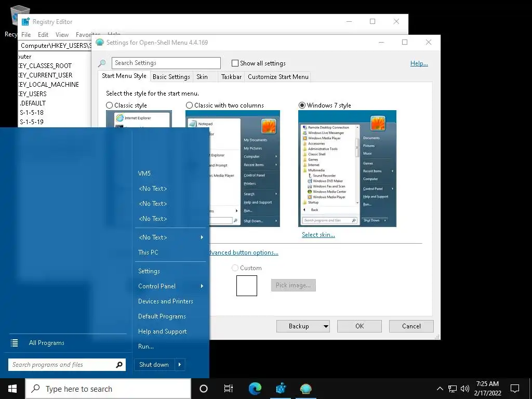Screen dimensions: 532x399
Task: Open Cortana circle icon on taskbar
Action: coord(204,389)
